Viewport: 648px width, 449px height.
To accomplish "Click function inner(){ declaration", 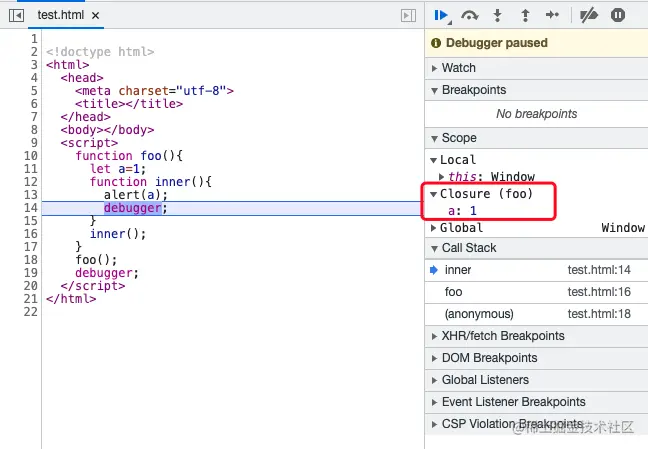I will pyautogui.click(x=150, y=182).
